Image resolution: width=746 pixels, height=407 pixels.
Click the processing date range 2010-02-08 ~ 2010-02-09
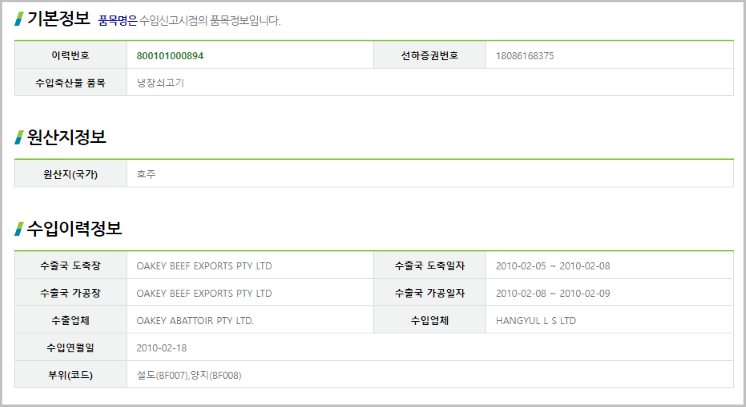pos(553,294)
